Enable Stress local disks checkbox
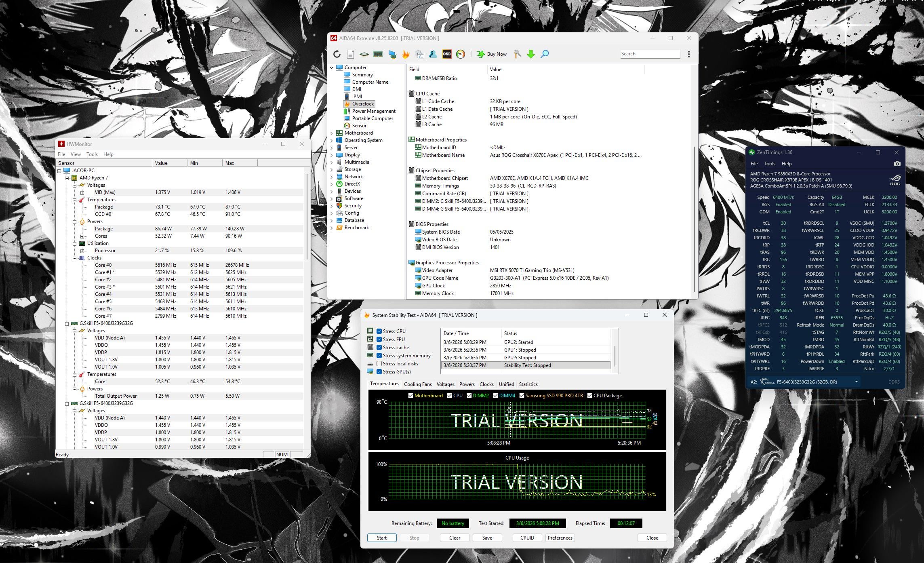Viewport: 924px width, 563px height. [x=379, y=364]
